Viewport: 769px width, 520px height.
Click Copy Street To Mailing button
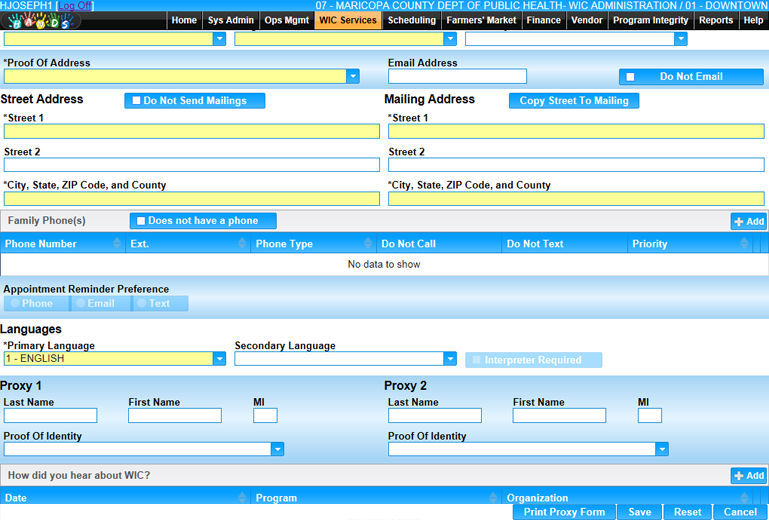(x=573, y=101)
